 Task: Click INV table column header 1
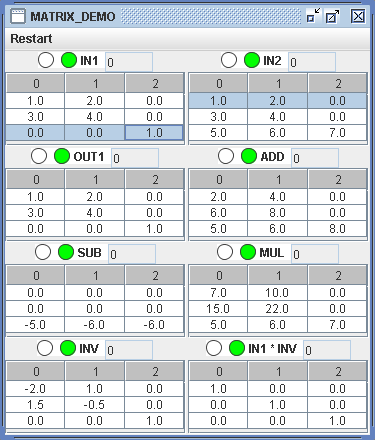(x=95, y=371)
